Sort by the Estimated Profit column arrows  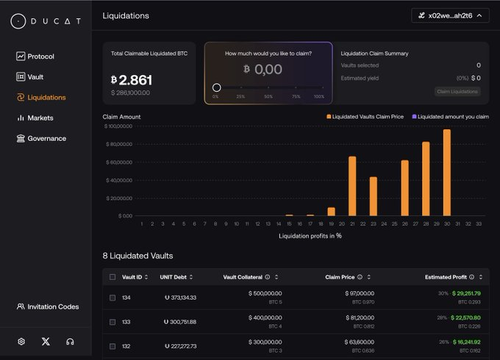[481, 277]
